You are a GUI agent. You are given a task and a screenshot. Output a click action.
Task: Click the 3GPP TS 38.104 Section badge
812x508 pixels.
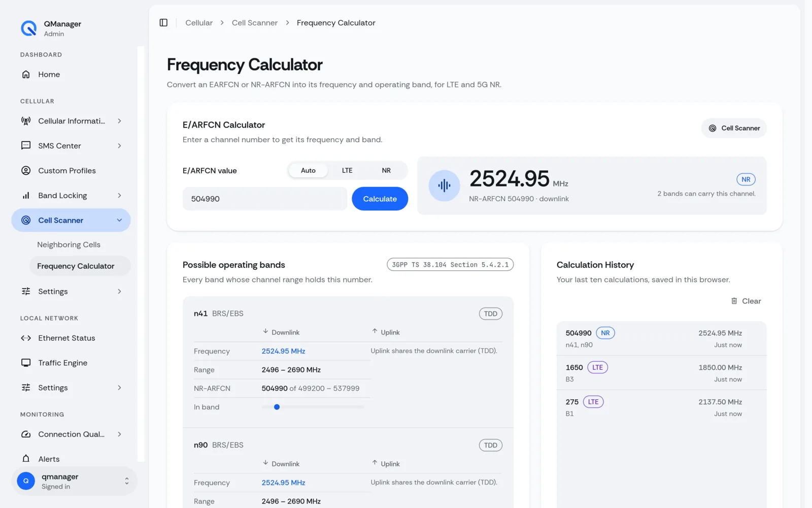pyautogui.click(x=450, y=265)
